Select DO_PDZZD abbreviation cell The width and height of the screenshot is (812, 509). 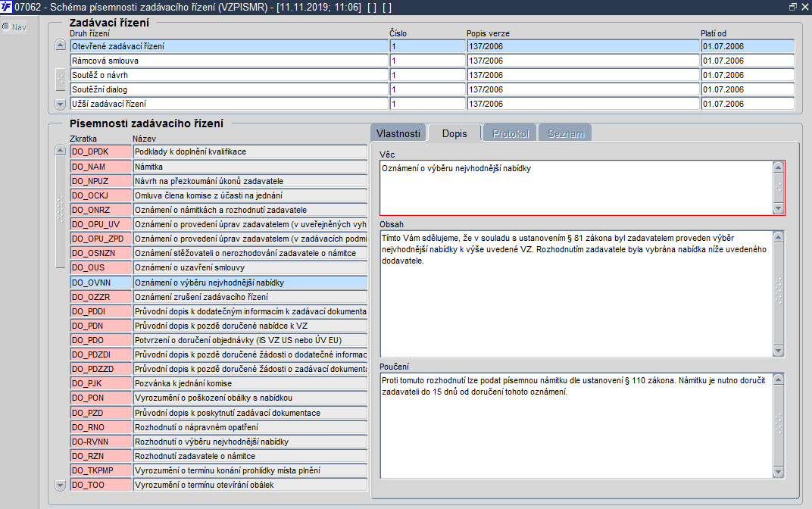click(x=101, y=369)
